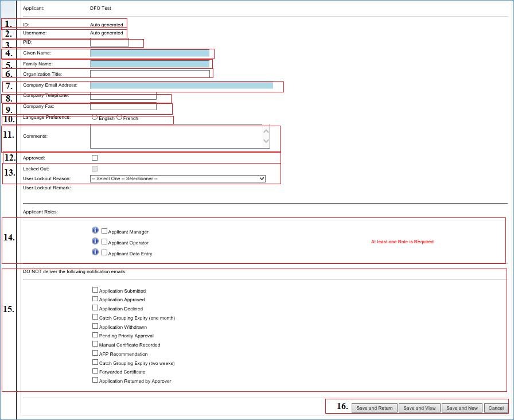Screen dimensions: 514x420
Task: Focus the Family Name field
Action: pyautogui.click(x=150, y=64)
